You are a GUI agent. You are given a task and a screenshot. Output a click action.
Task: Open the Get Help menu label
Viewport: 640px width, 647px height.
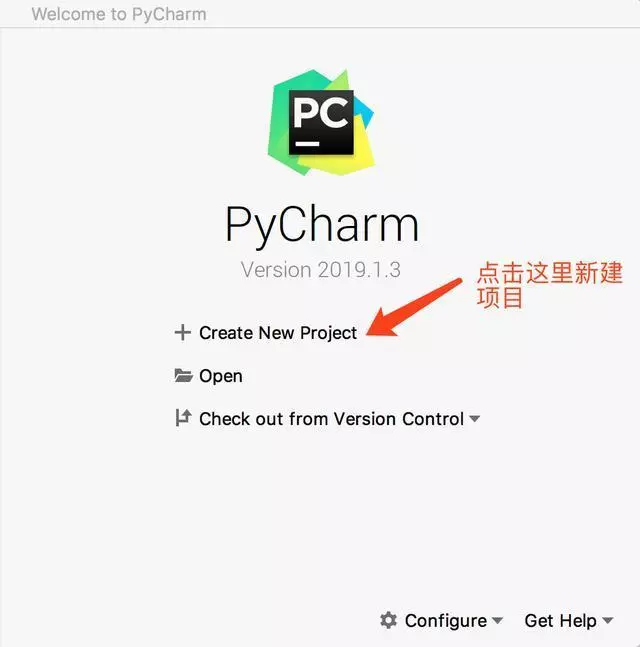pyautogui.click(x=560, y=621)
